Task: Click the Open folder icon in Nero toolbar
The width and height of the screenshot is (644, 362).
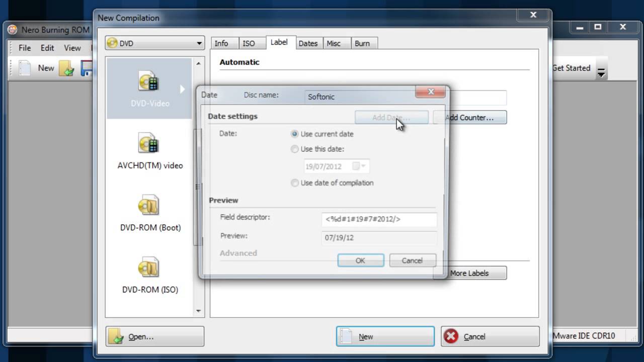Action: tap(66, 68)
